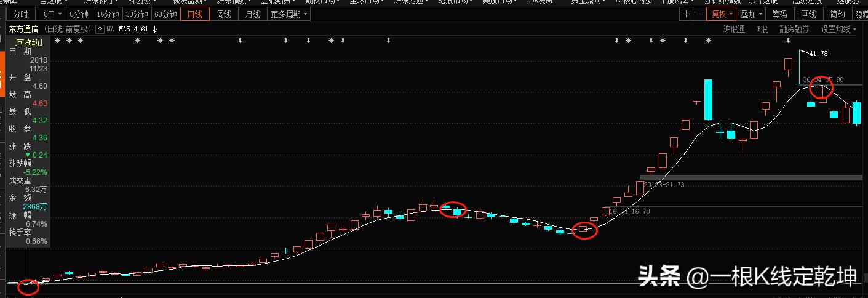
Task: Click the gray gap bar above 20.53-21.73
Action: [x=751, y=177]
